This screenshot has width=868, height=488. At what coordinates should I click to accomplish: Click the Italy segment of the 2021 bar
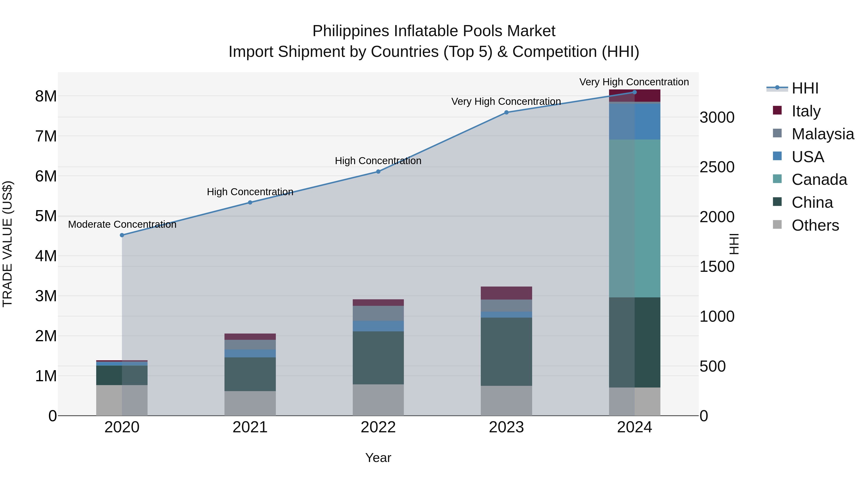click(x=250, y=337)
